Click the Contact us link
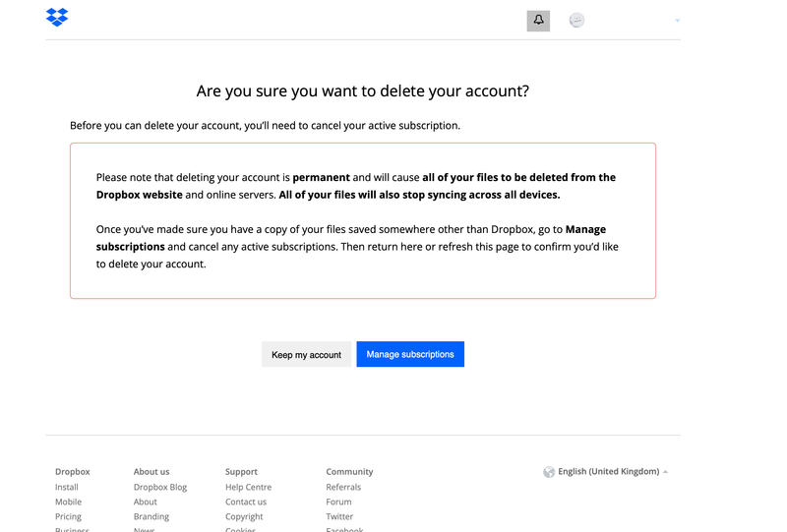Image resolution: width=787 pixels, height=532 pixels. pos(246,502)
